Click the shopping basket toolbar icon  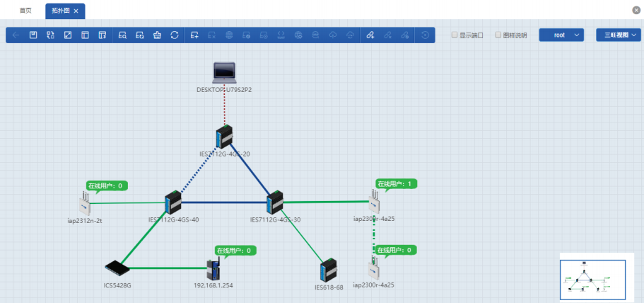pos(157,35)
